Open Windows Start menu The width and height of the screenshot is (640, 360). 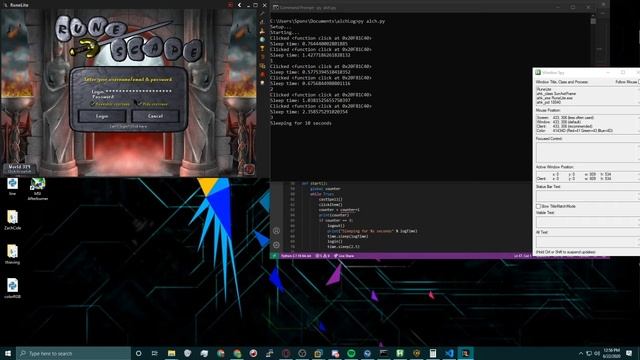click(x=8, y=353)
